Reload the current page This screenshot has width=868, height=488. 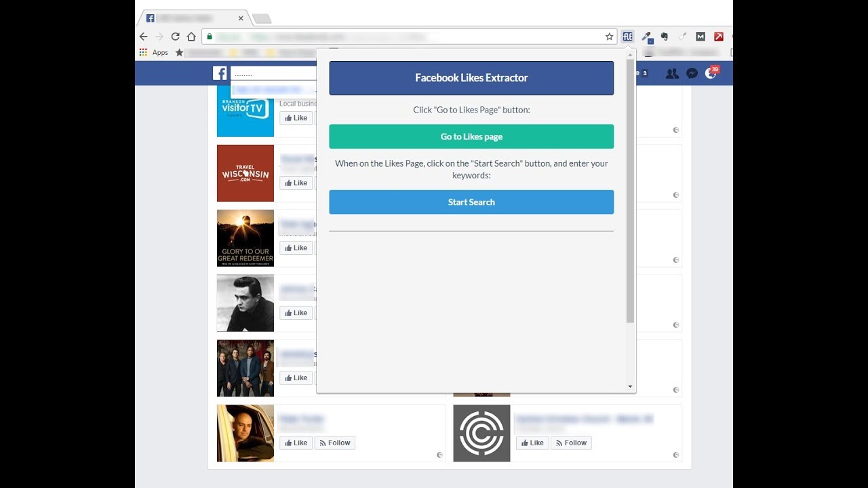[x=176, y=37]
